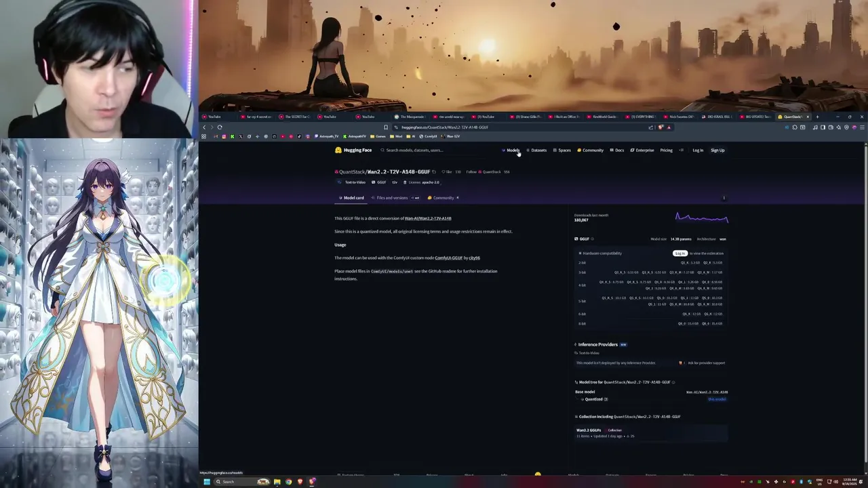Screen dimensions: 868x488
Task: Open the model page three-dot menu
Action: point(724,198)
